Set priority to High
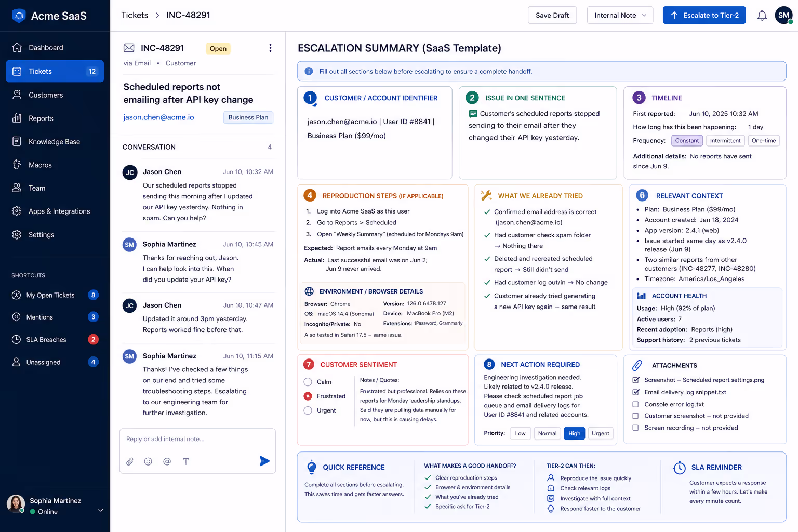 tap(575, 433)
